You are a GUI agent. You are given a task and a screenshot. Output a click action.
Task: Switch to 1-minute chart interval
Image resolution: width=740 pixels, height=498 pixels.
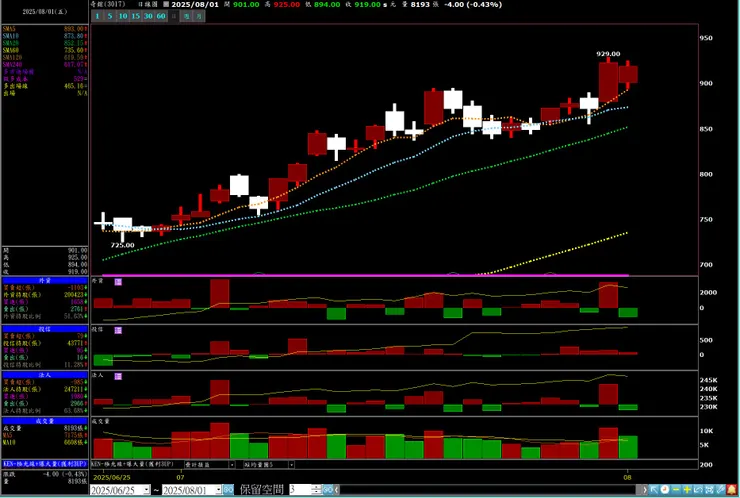point(97,16)
